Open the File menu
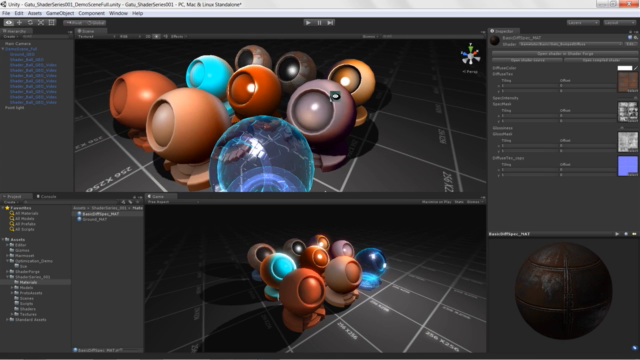640x360 pixels. (x=6, y=13)
